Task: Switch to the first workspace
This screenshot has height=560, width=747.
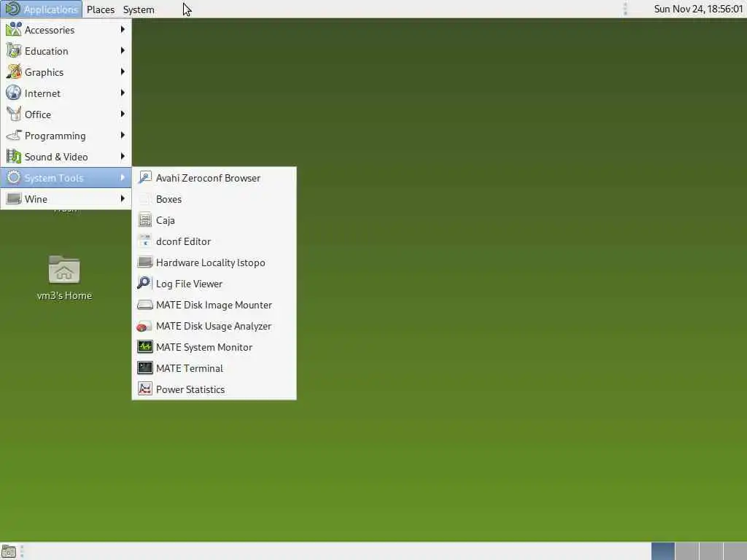Action: tap(662, 551)
